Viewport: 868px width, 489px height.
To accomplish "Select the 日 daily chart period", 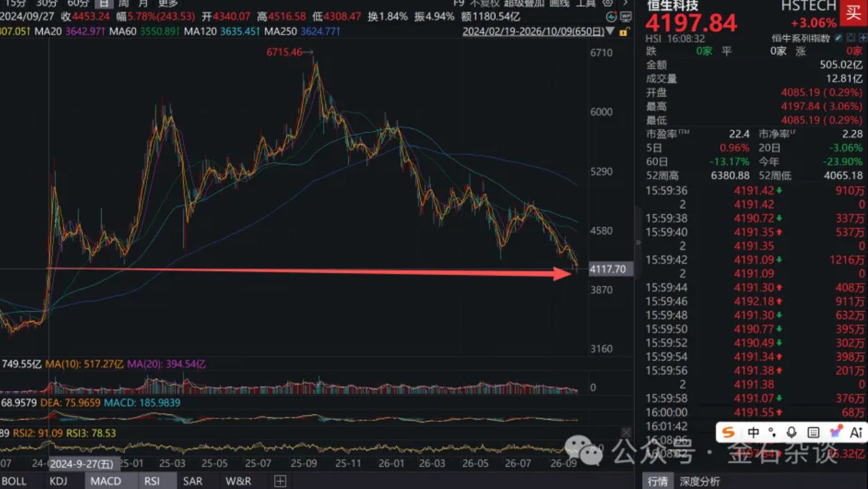I will 105,3.
